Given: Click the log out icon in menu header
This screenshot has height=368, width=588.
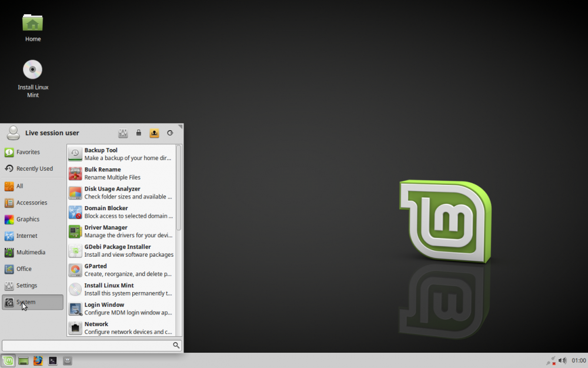Looking at the screenshot, I should [170, 133].
